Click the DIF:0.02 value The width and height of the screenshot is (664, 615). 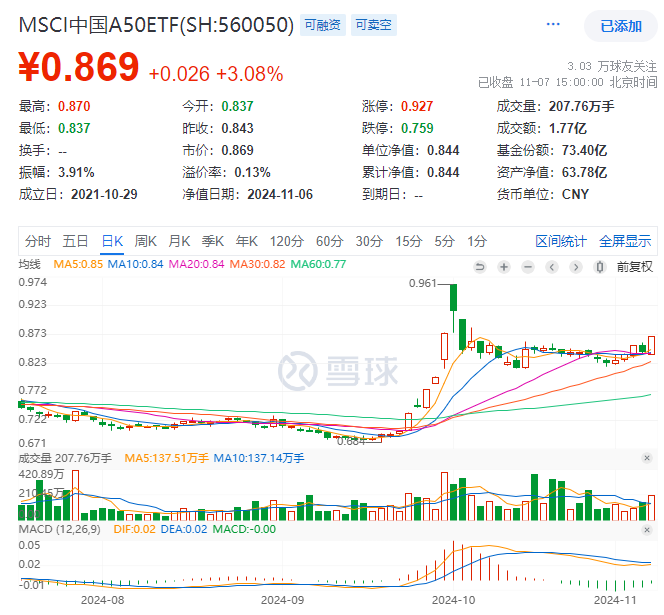click(135, 529)
